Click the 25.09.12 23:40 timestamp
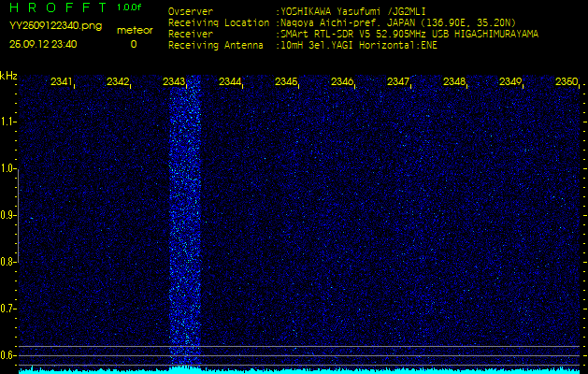The height and width of the screenshot is (374, 588). (43, 44)
